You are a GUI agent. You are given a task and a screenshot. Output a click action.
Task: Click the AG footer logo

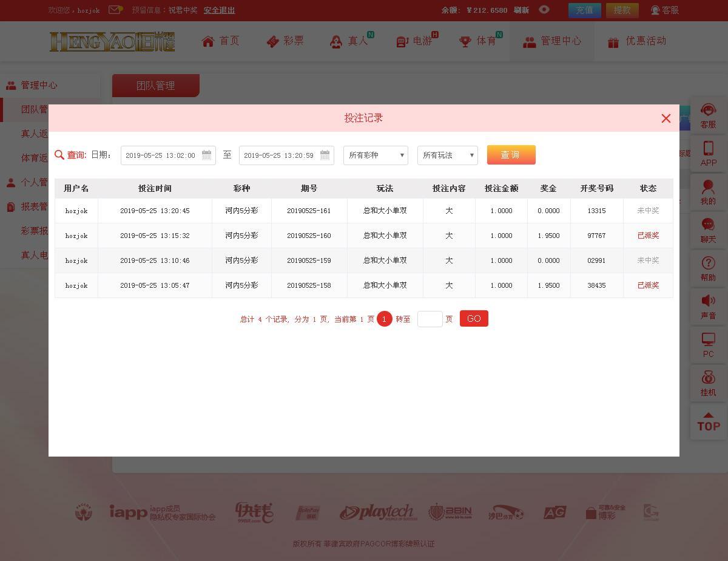tap(554, 512)
